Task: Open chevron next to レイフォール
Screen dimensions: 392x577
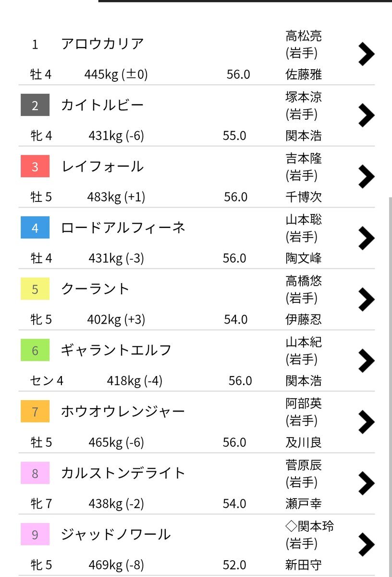Action: point(366,176)
